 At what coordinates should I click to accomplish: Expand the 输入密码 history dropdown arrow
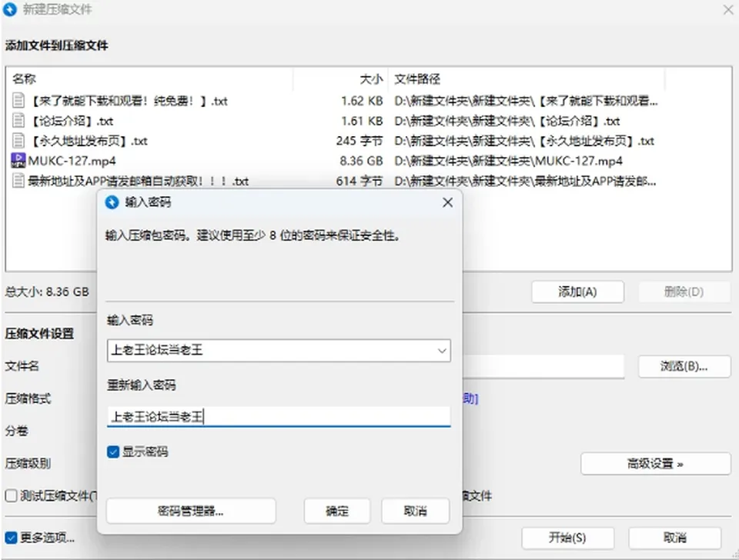click(442, 351)
